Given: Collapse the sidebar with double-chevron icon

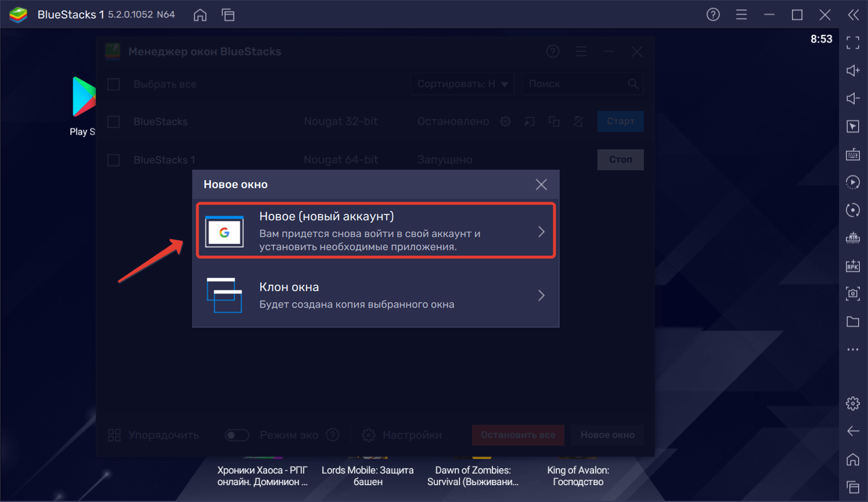Looking at the screenshot, I should click(853, 15).
